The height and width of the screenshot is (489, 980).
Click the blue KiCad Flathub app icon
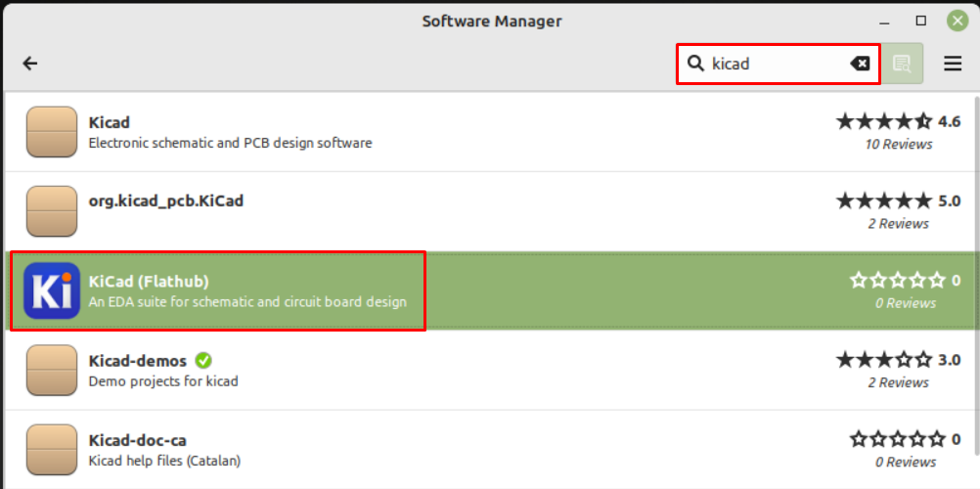click(x=52, y=290)
